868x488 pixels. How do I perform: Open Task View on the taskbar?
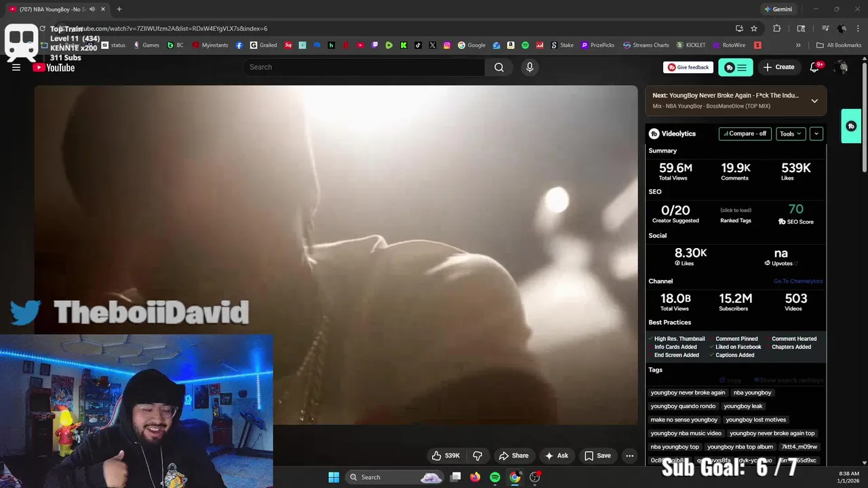pos(456,477)
